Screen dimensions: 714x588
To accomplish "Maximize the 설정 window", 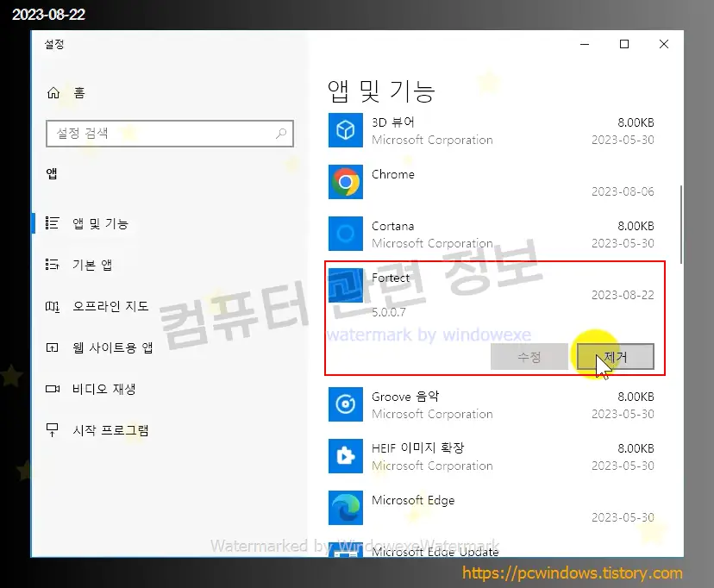I will (624, 44).
